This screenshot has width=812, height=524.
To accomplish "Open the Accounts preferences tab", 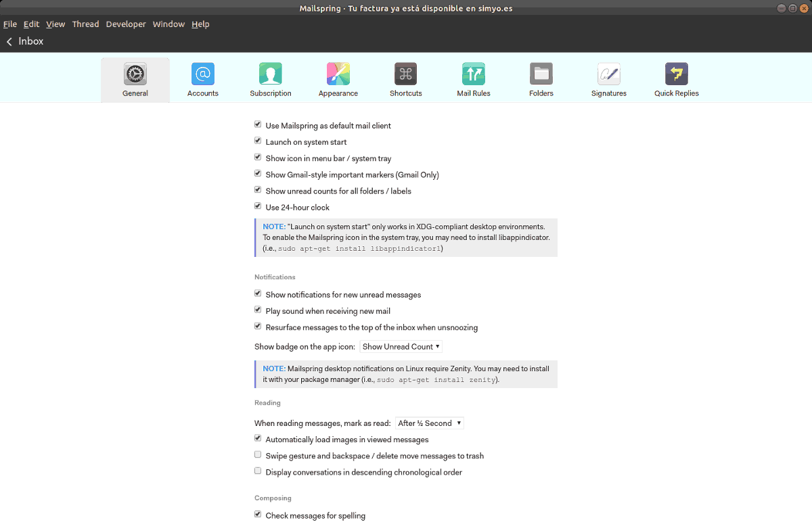I will tap(203, 80).
